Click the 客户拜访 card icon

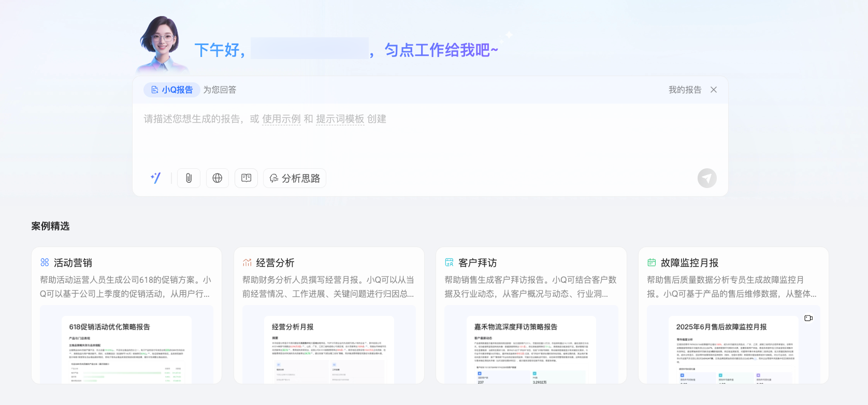(449, 263)
